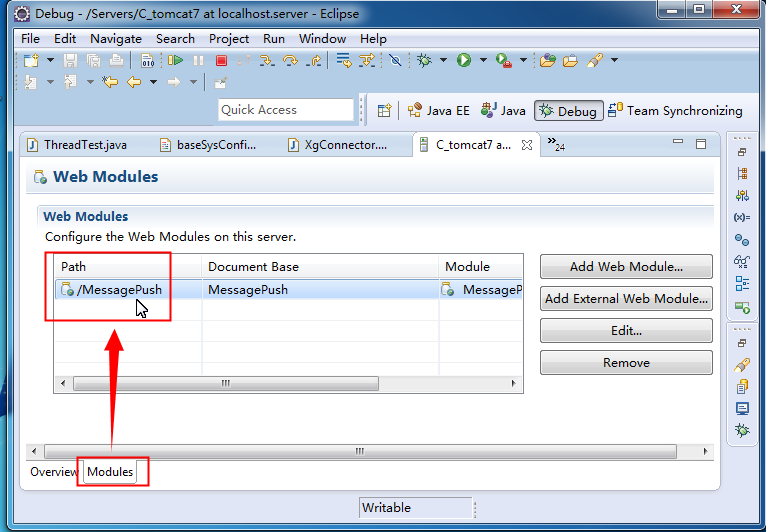Click the Resume debug icon
Screen dimensions: 766x532
(x=175, y=61)
